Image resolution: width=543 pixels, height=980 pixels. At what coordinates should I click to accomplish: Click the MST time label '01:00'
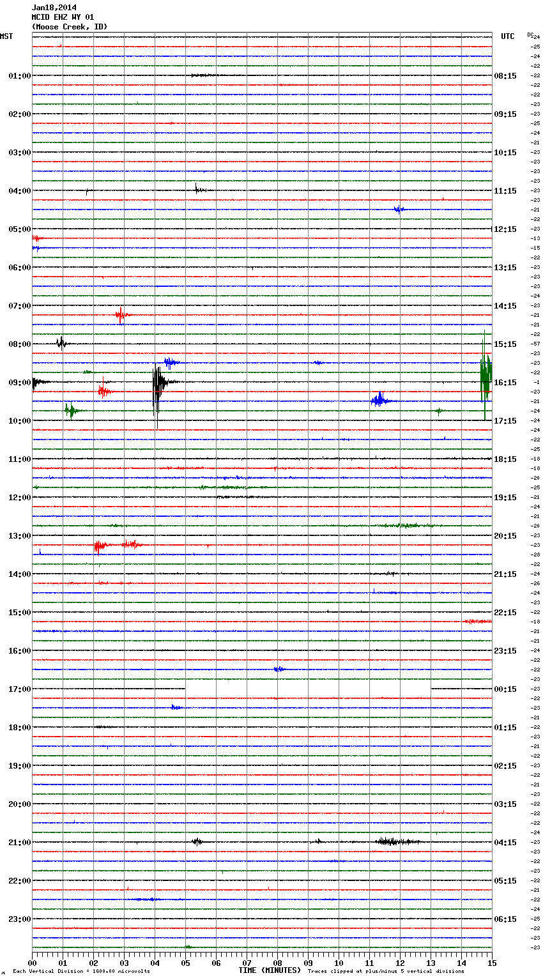pos(19,76)
